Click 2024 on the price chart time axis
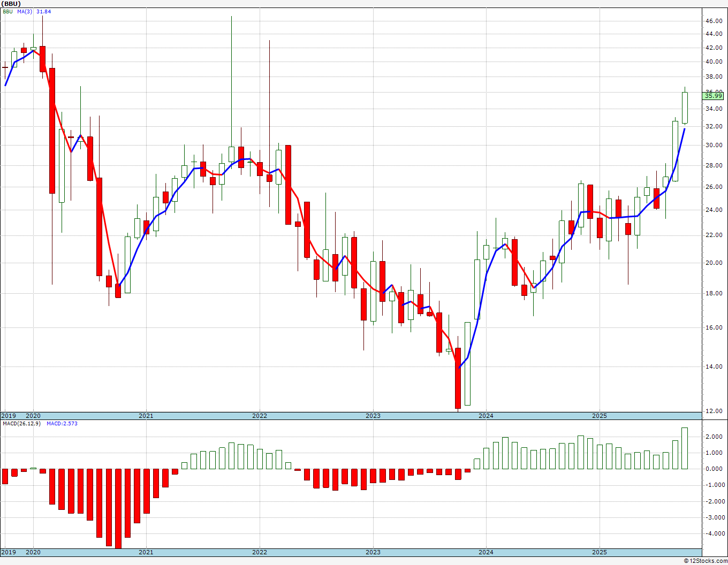Image resolution: width=728 pixels, height=565 pixels. pos(486,416)
